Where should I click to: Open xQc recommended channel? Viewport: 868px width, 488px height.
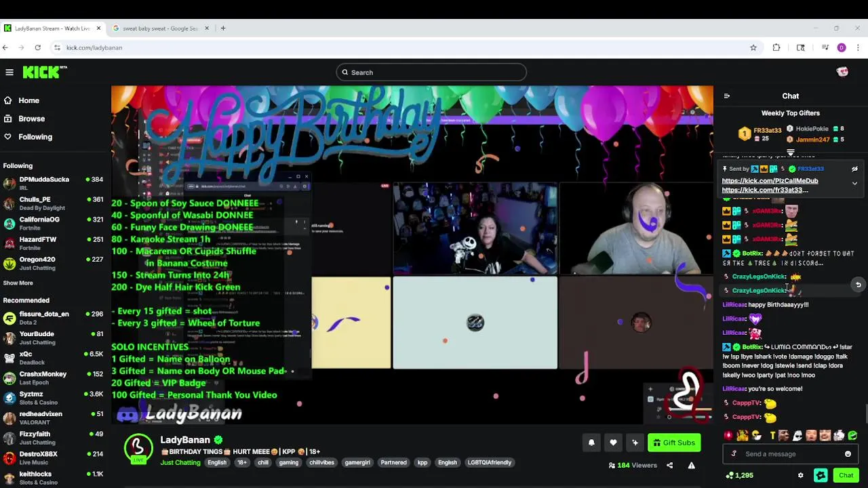click(x=53, y=358)
